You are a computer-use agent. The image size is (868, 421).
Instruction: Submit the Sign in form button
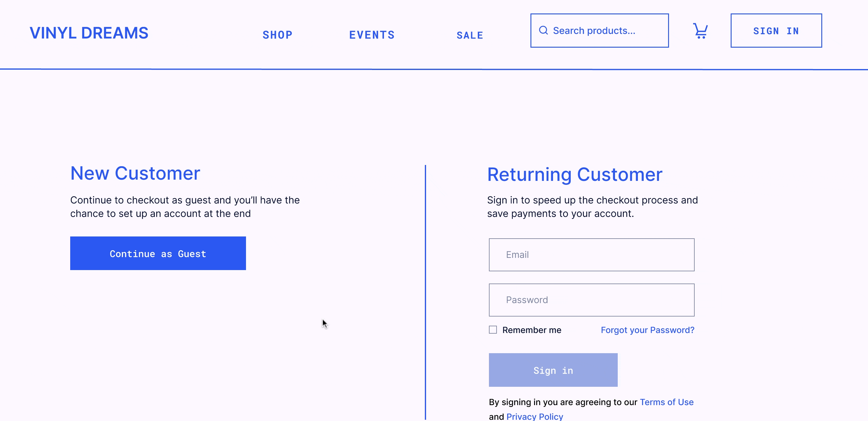(553, 370)
